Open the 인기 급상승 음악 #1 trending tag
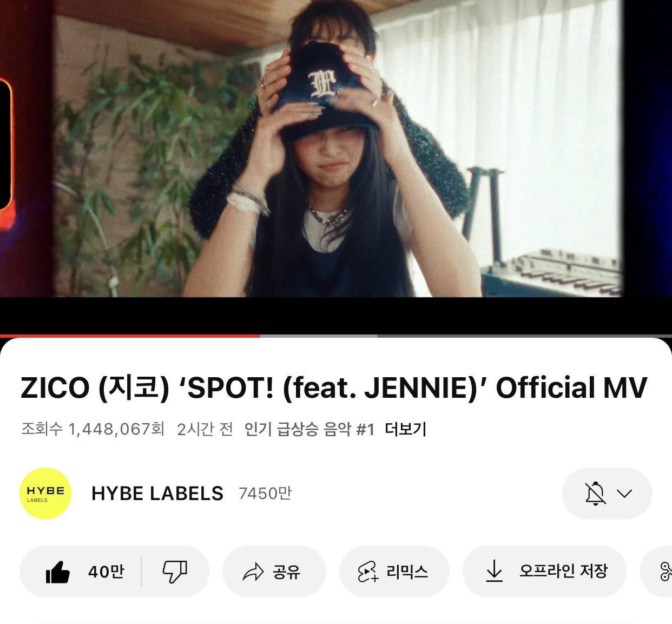This screenshot has width=672, height=624. (309, 429)
